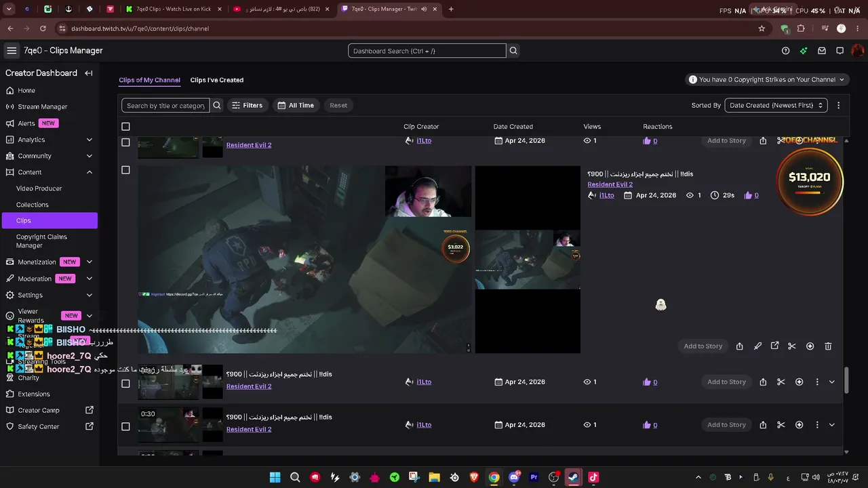This screenshot has height=488, width=868.
Task: Reload the browser page
Action: click(43, 28)
